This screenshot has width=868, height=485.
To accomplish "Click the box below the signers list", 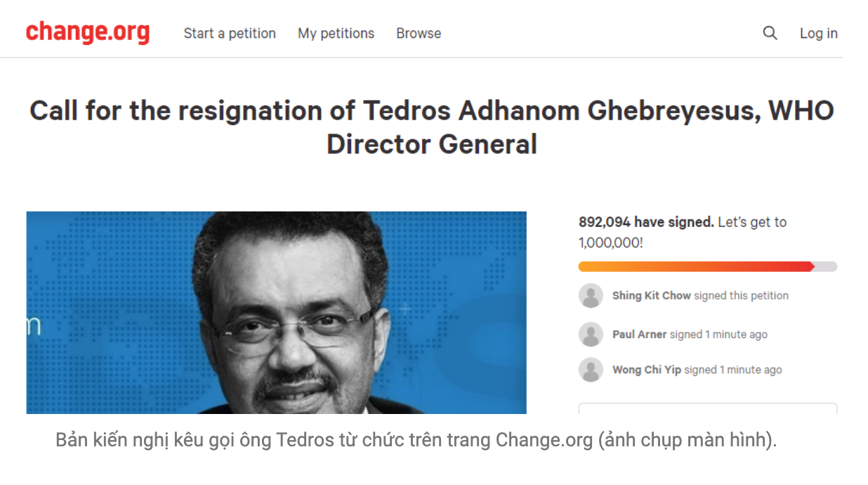I will coord(707,408).
